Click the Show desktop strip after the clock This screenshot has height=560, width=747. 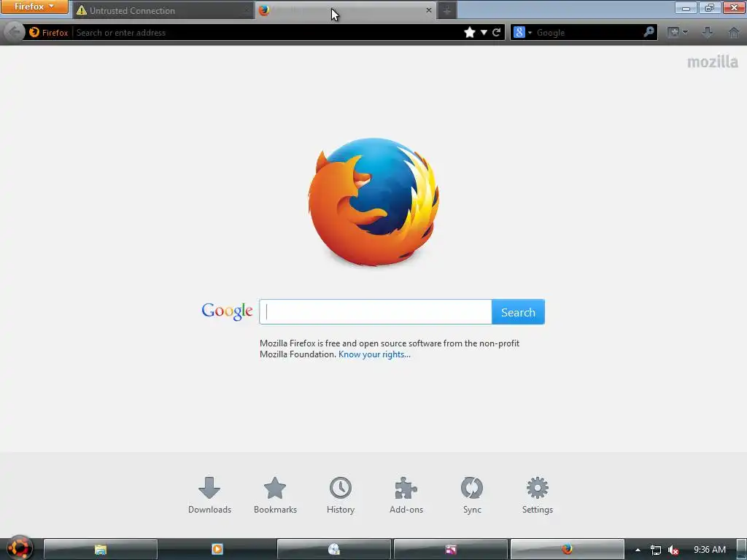(741, 550)
